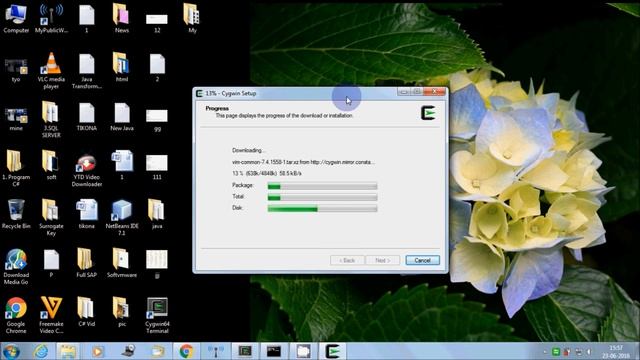Screen dimensions: 640x360
Task: Select the C# Vid folder
Action: 87,312
